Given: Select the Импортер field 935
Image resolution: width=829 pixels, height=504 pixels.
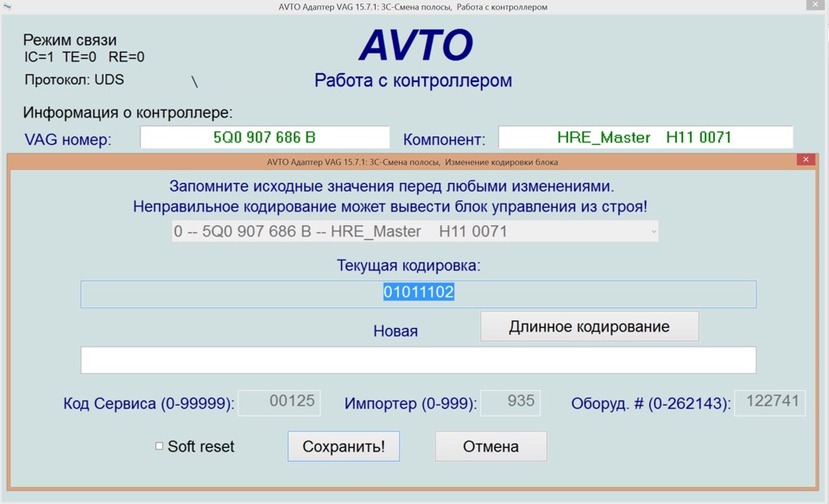Looking at the screenshot, I should (510, 403).
